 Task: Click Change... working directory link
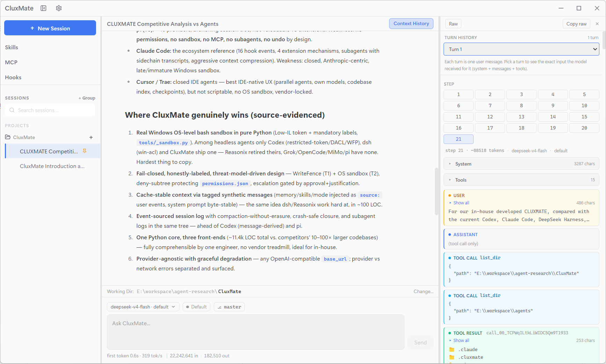tap(423, 291)
